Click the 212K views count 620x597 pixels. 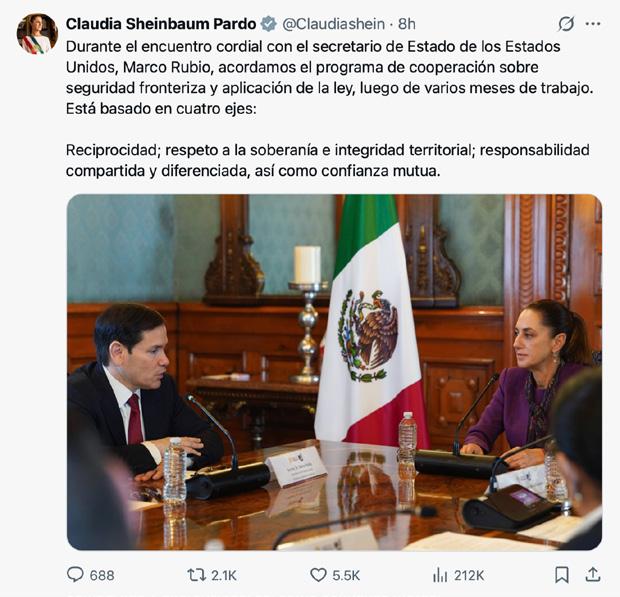pyautogui.click(x=469, y=575)
